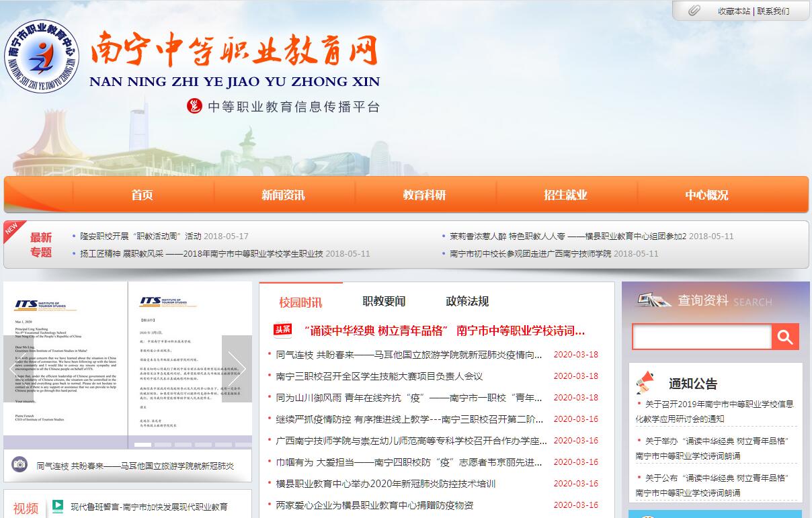Click the red 头条 headline badge
The width and height of the screenshot is (812, 518).
(283, 330)
